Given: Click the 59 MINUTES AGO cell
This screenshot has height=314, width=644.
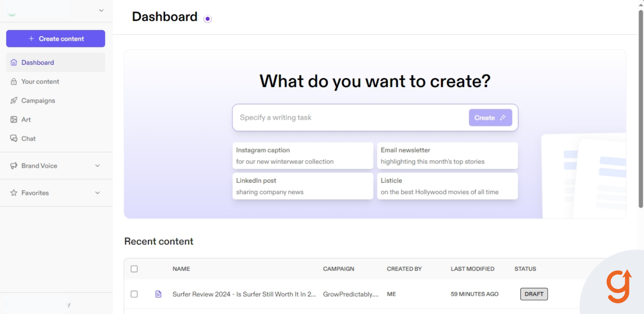Looking at the screenshot, I should [x=475, y=294].
